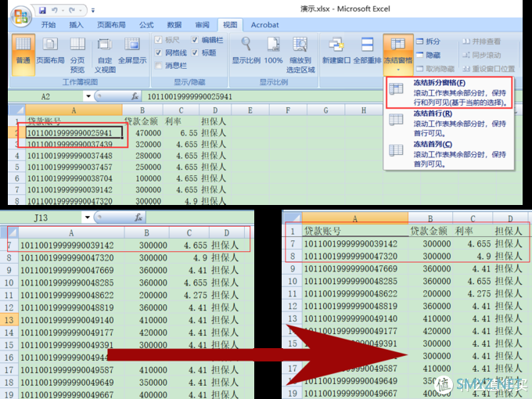Click 重设窗口位置 reset window position
532x399 pixels.
click(488, 69)
